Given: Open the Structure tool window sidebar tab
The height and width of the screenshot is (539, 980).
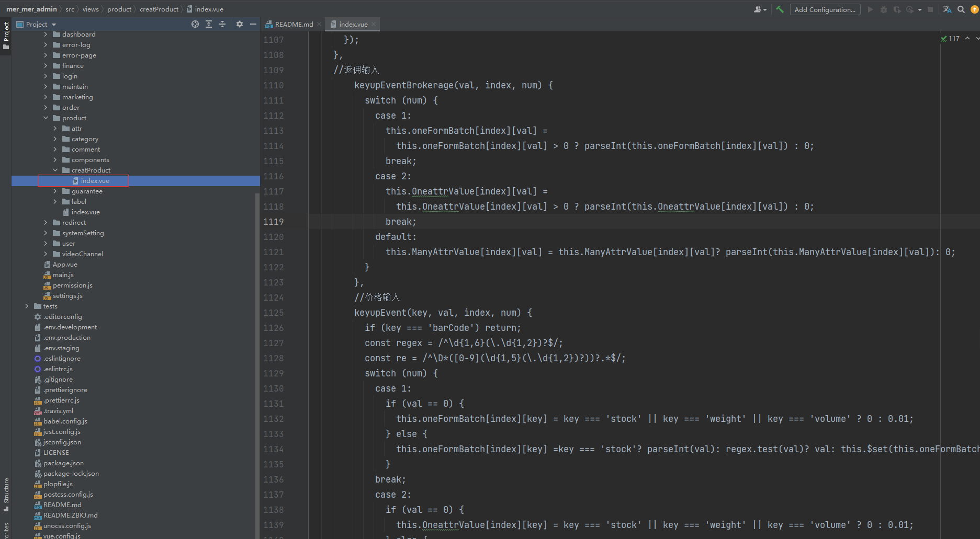Looking at the screenshot, I should [x=6, y=495].
